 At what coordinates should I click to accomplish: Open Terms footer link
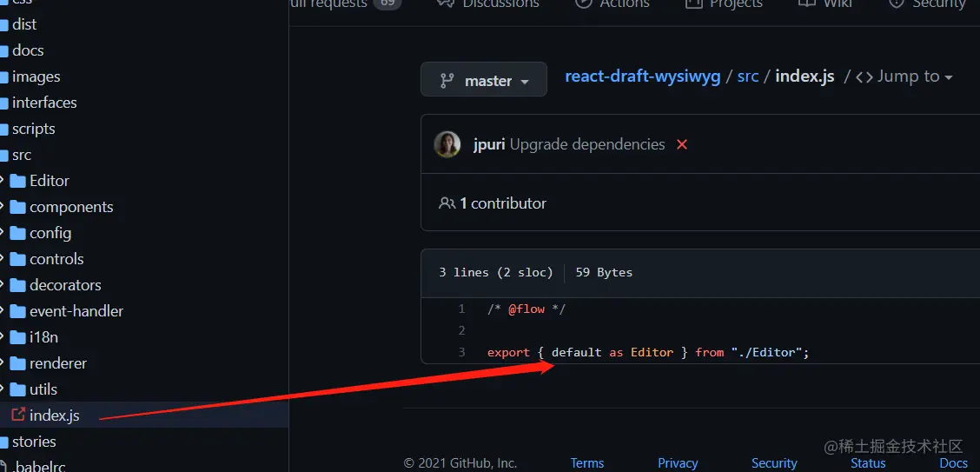coord(587,463)
